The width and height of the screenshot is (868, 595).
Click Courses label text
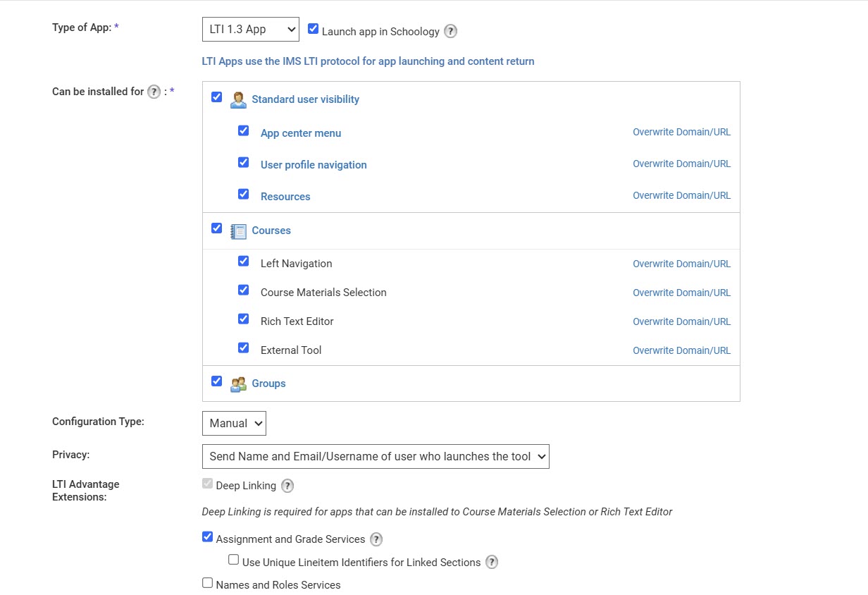click(271, 231)
